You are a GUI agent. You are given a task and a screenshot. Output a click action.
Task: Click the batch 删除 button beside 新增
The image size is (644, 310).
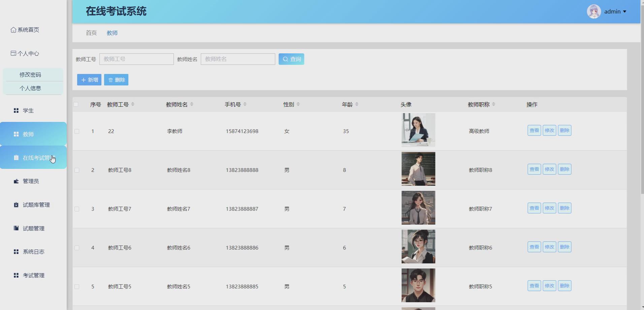click(x=116, y=80)
